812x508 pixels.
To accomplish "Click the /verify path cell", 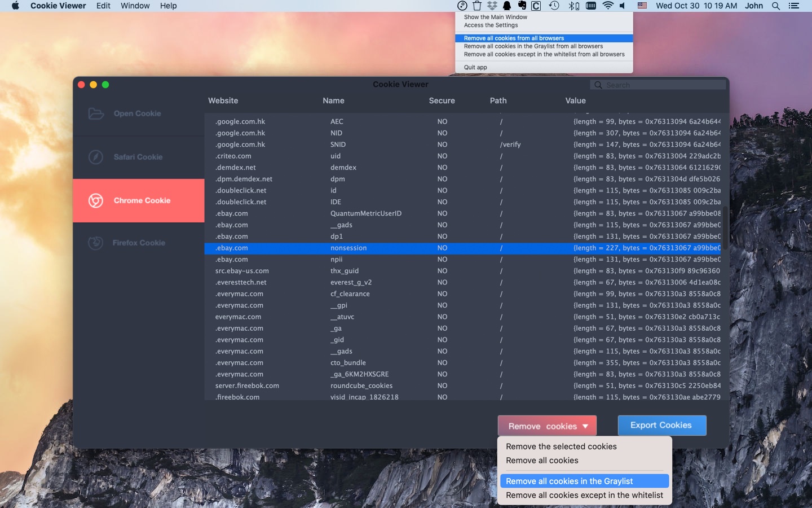I will click(x=510, y=144).
